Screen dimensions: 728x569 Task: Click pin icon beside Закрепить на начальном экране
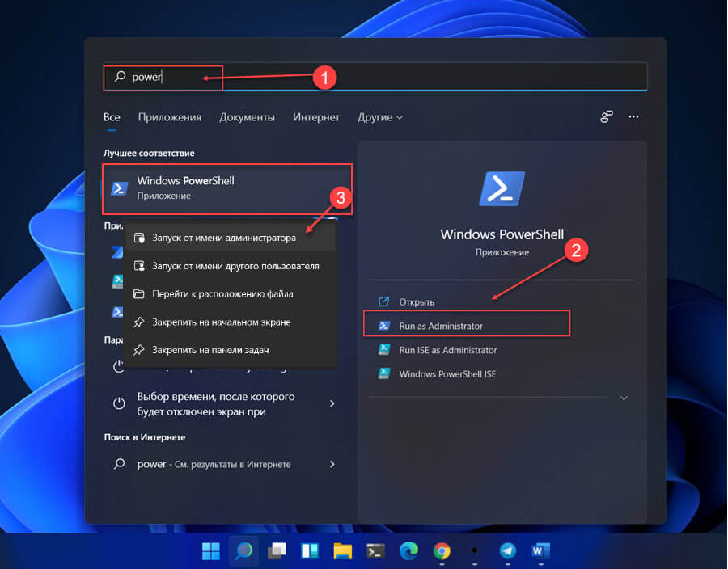pos(139,322)
